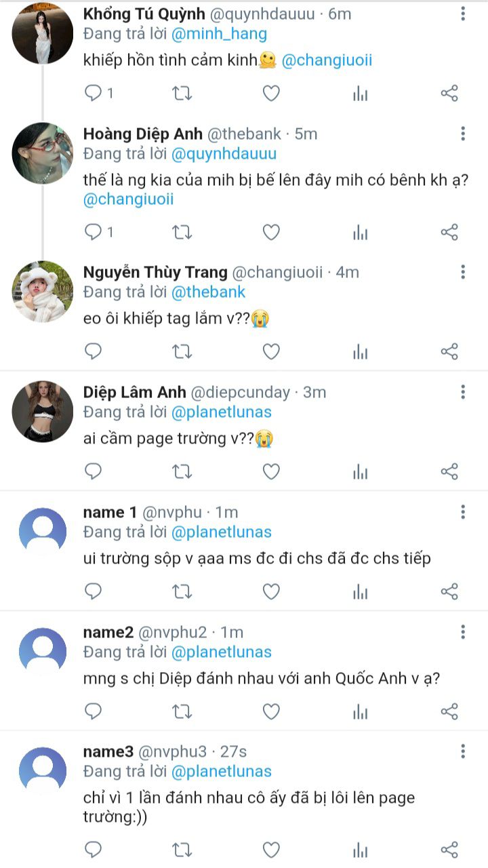Image resolution: width=488 pixels, height=868 pixels.
Task: Like Nguyễn Thùy Trang's reply
Action: click(x=271, y=351)
